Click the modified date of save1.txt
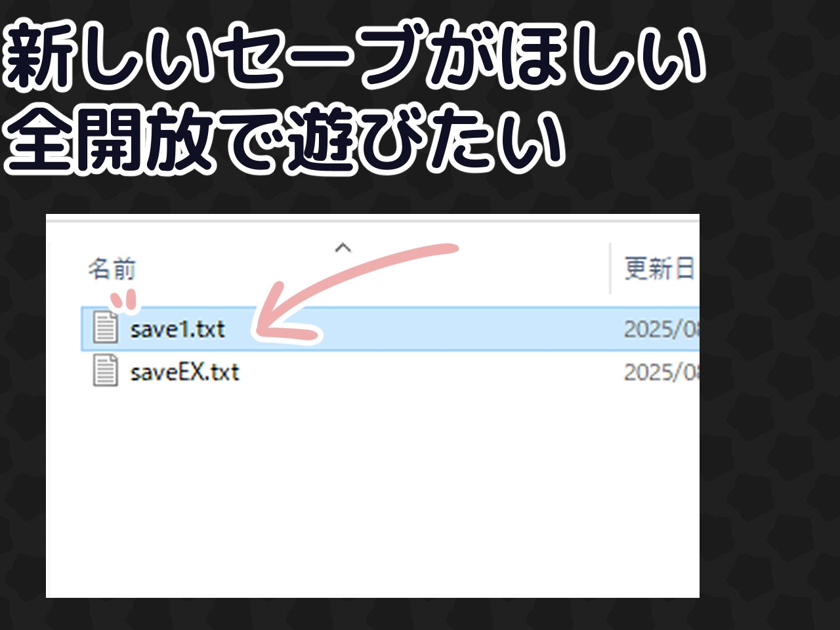 (661, 329)
